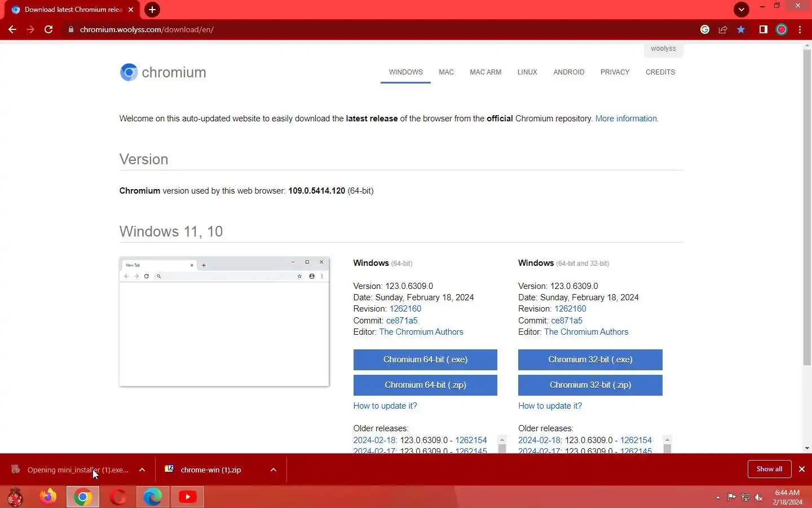Open the side panel icon

coord(763,29)
